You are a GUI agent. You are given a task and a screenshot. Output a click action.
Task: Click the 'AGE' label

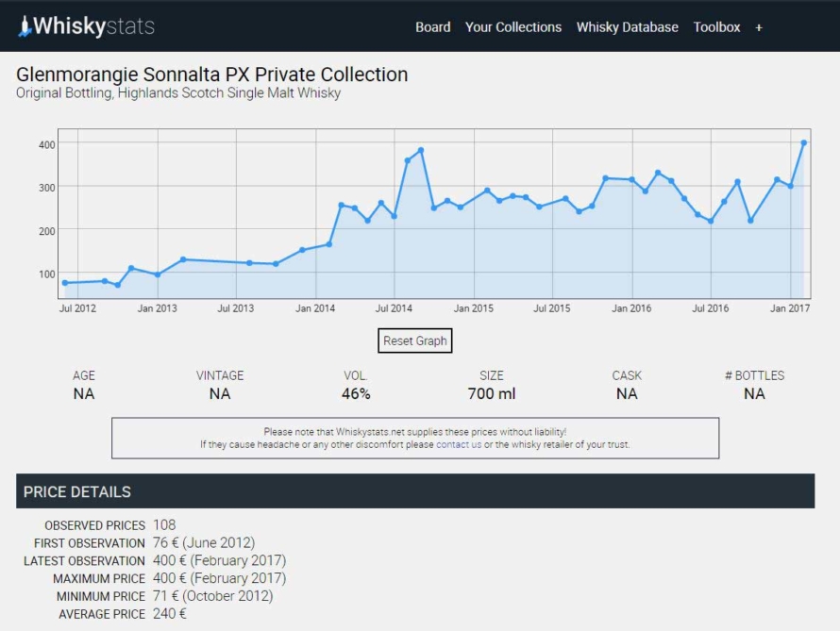click(x=84, y=375)
